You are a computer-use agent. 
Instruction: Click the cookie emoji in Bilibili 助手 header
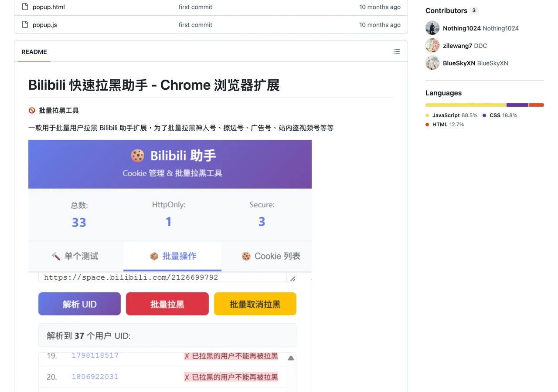click(x=137, y=155)
